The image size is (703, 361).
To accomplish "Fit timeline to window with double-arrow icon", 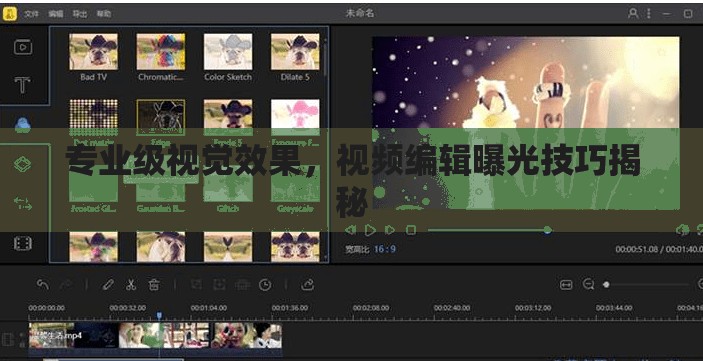I will click(566, 284).
